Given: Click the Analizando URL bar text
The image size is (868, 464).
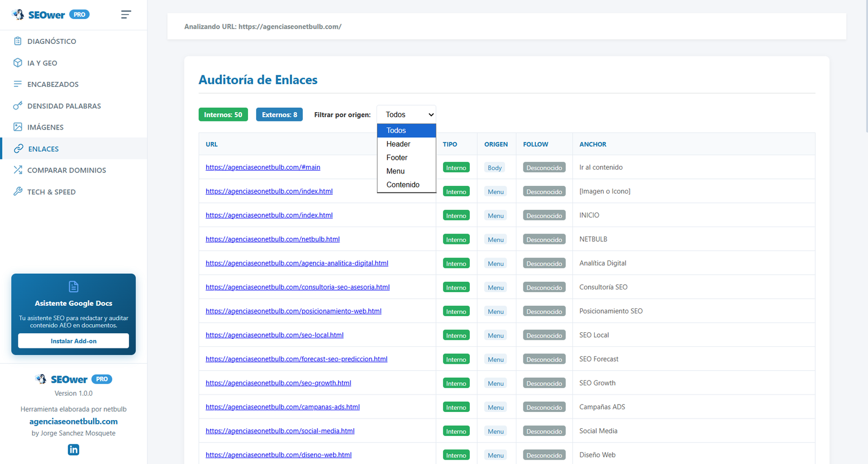Looking at the screenshot, I should coord(263,27).
